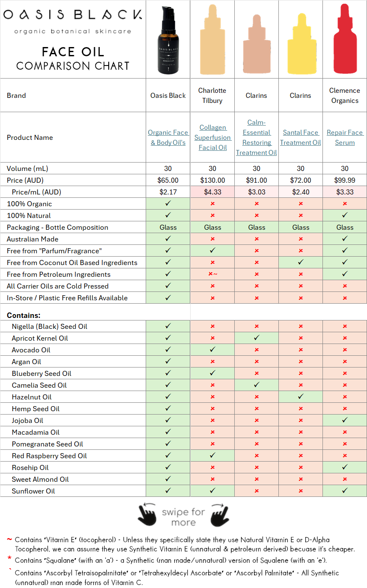Viewport: 367px width, 588px height.
Task: Click the red Clemence Organics dropper bottle icon
Action: [x=344, y=38]
